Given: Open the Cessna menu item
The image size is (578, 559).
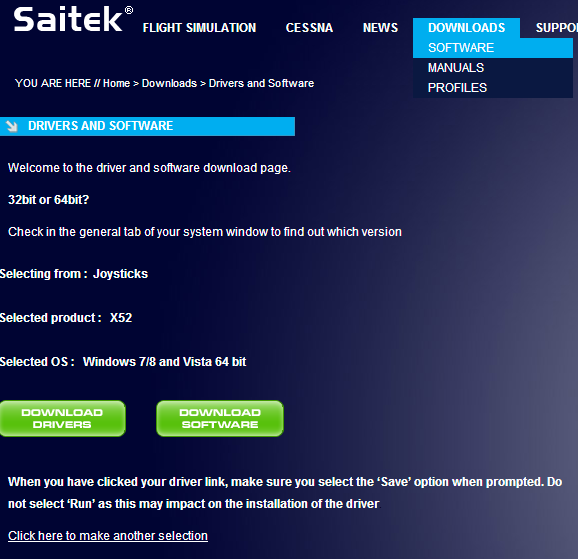Looking at the screenshot, I should coord(309,28).
